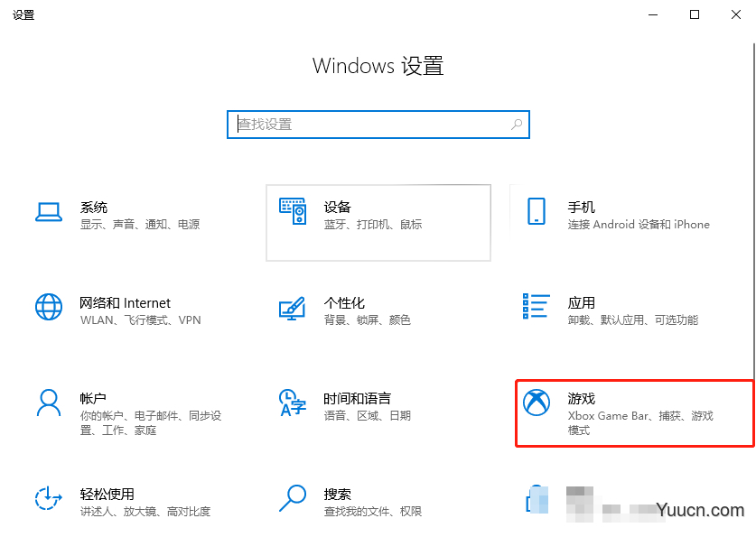
Task: Click the 连接 Android 设备和 iPhone description
Action: click(638, 225)
